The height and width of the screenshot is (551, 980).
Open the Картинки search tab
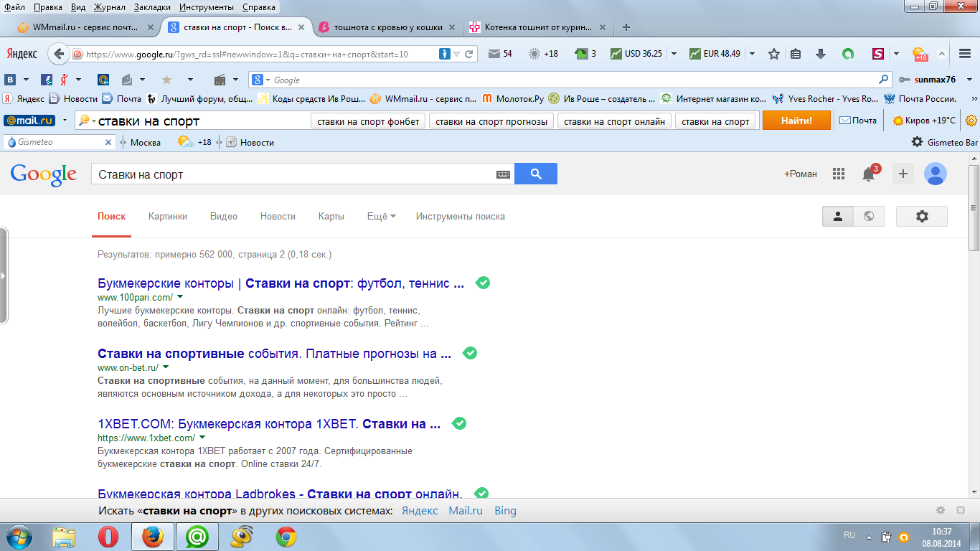(x=168, y=216)
